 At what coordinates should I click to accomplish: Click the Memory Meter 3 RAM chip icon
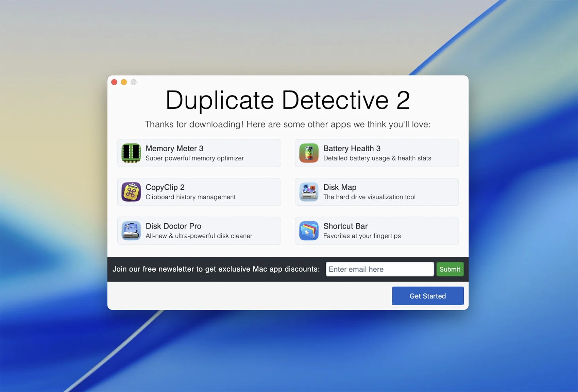point(131,153)
